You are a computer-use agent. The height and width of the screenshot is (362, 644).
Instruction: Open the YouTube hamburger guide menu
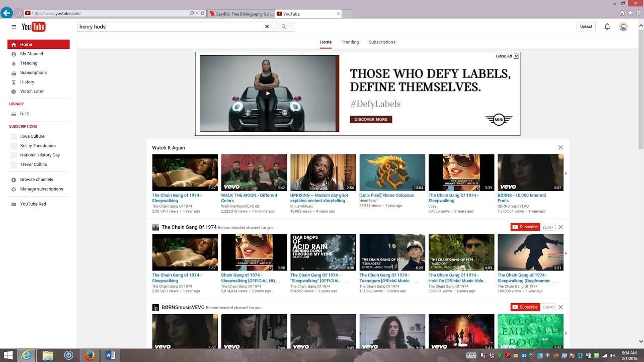click(x=14, y=27)
